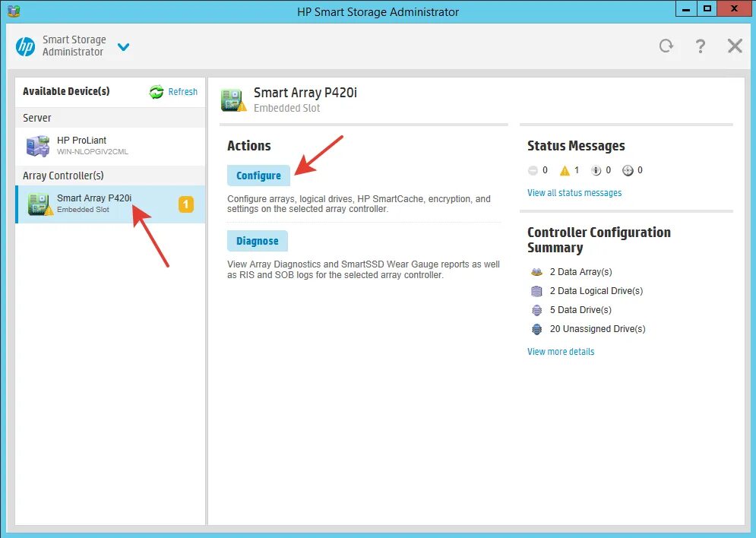
Task: Minimize the HP Smart Storage Administrator window
Action: pos(686,8)
